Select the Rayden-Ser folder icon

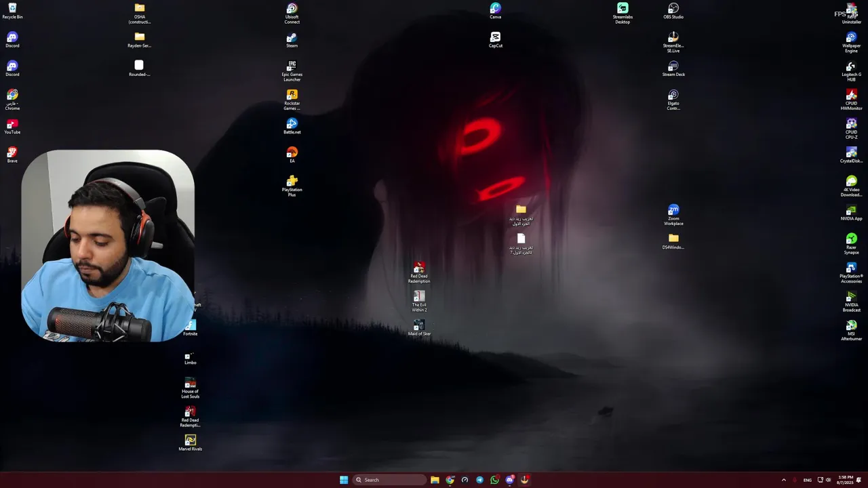click(139, 40)
